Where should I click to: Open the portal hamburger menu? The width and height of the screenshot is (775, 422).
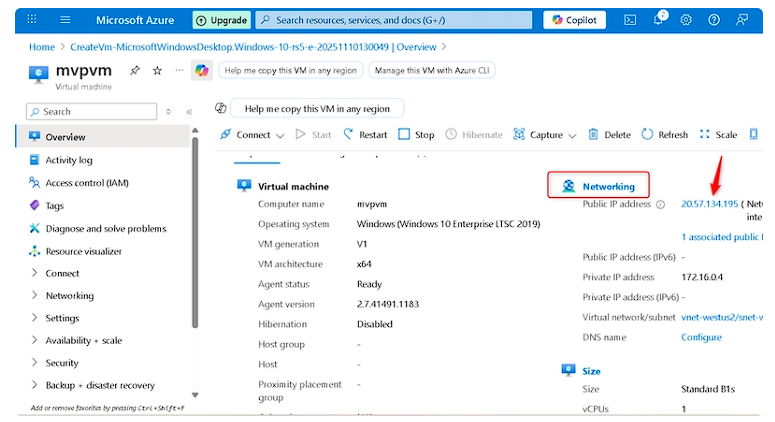(65, 19)
